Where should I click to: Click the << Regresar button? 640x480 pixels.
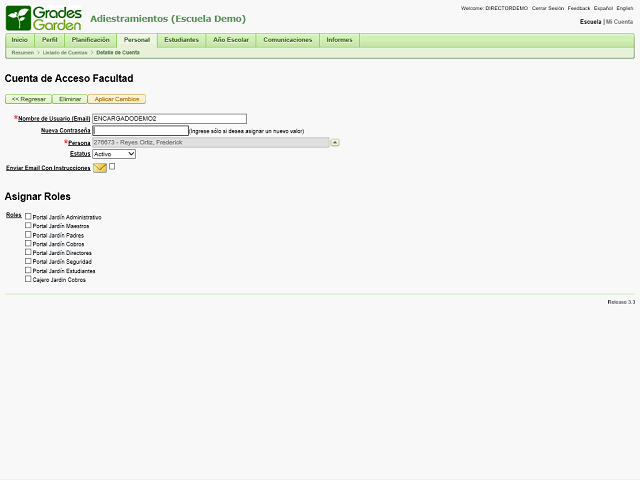(x=29, y=99)
